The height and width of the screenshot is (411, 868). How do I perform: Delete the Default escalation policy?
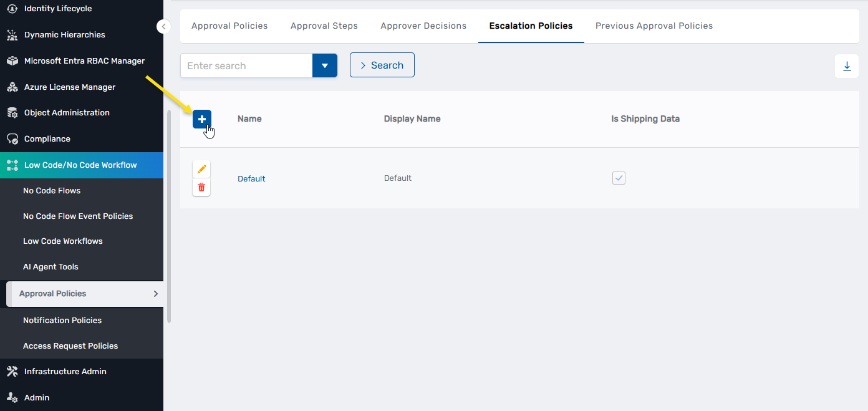201,187
